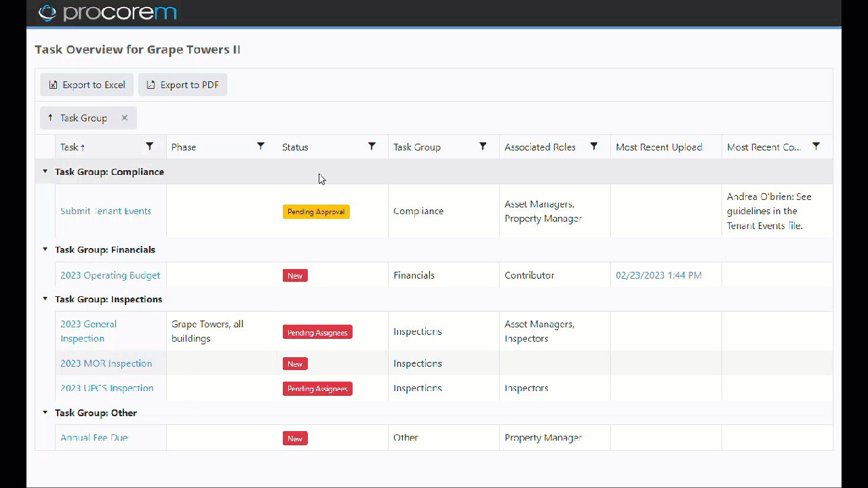This screenshot has height=488, width=868.
Task: Remove the Task Group grouping with the X
Action: (x=124, y=117)
